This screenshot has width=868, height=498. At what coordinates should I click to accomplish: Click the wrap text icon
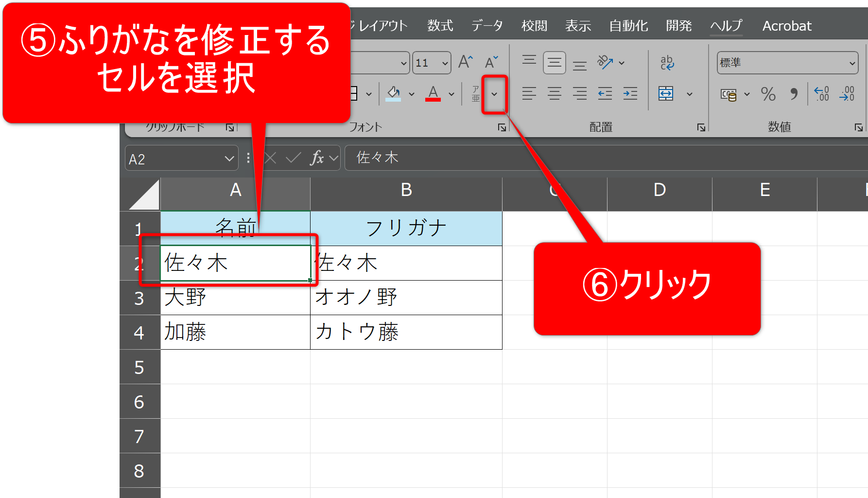tap(667, 63)
